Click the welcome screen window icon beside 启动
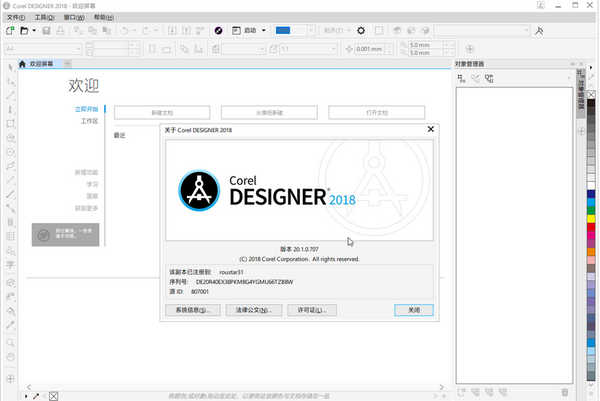 [x=236, y=31]
